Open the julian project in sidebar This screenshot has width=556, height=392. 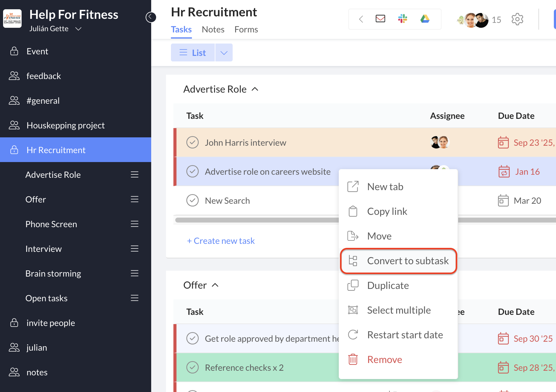click(x=76, y=348)
